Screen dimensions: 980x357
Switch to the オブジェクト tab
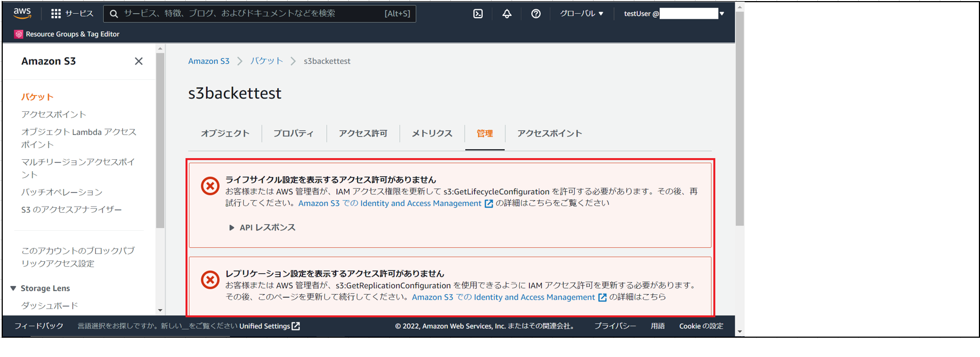(x=225, y=133)
